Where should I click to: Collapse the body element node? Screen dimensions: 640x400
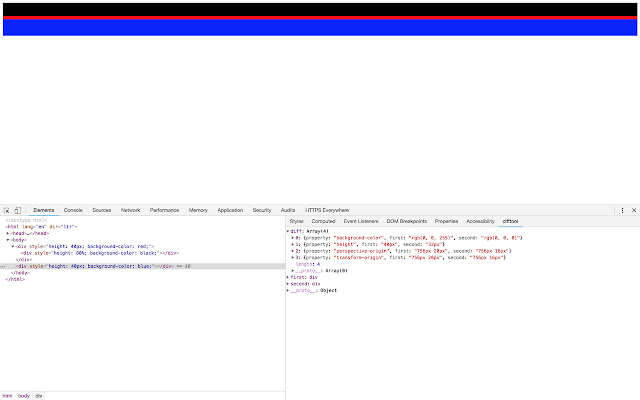tap(8, 240)
